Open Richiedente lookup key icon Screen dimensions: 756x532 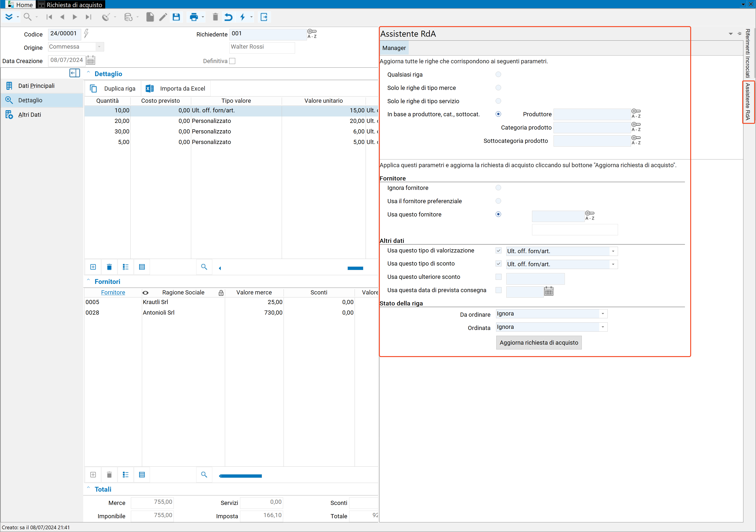pos(312,34)
